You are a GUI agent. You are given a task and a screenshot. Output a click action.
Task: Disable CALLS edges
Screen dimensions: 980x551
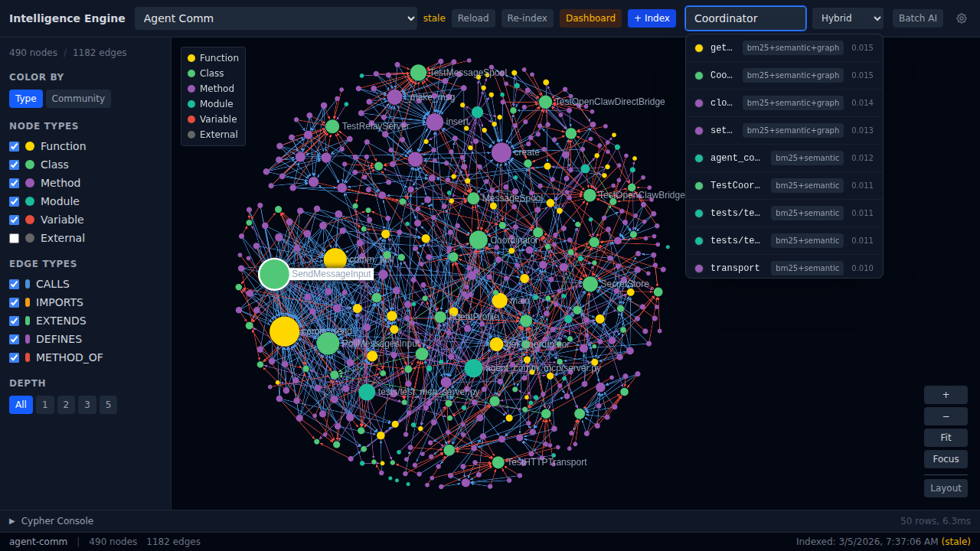coord(13,284)
